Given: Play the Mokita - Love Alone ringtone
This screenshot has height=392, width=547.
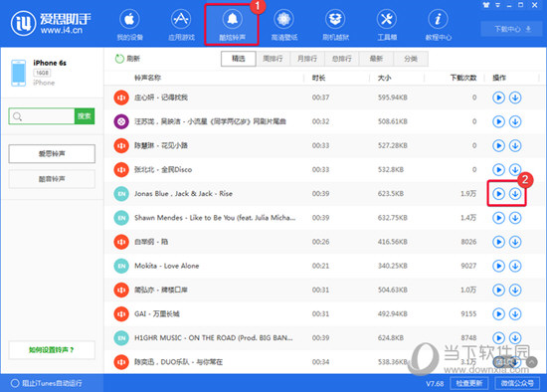Looking at the screenshot, I should pos(499,266).
